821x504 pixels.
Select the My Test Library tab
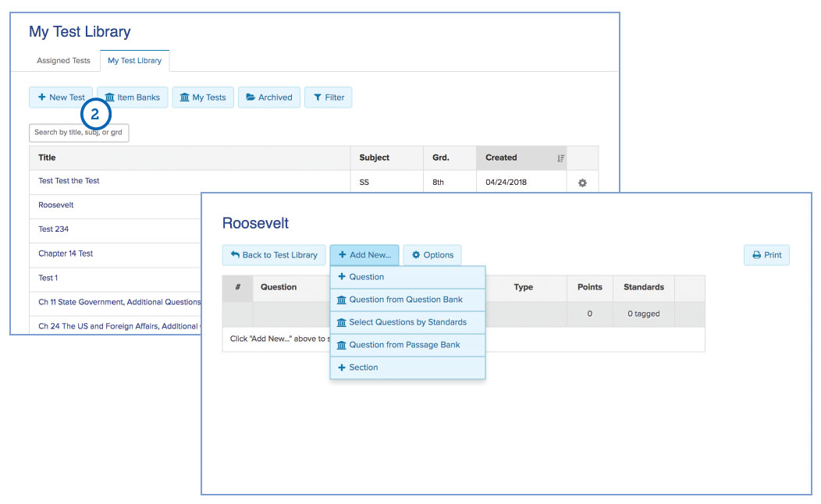pyautogui.click(x=134, y=61)
